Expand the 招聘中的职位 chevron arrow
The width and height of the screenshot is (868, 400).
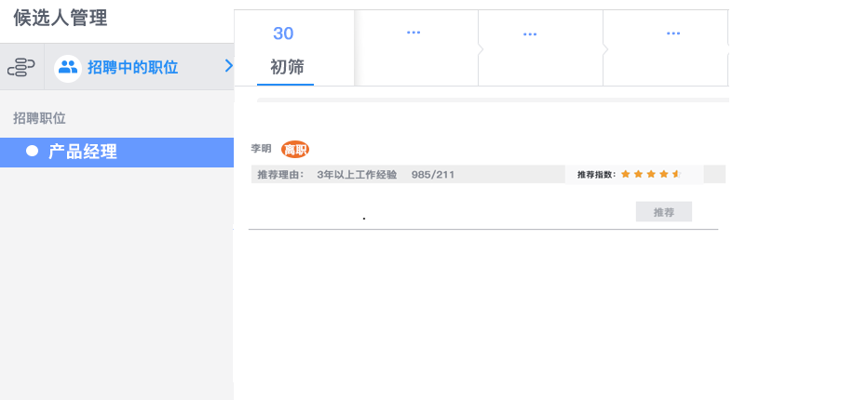[x=228, y=66]
